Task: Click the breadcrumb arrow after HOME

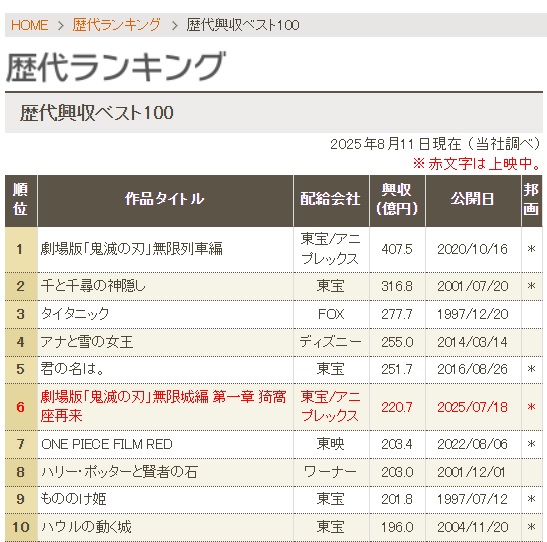Action: click(x=60, y=25)
